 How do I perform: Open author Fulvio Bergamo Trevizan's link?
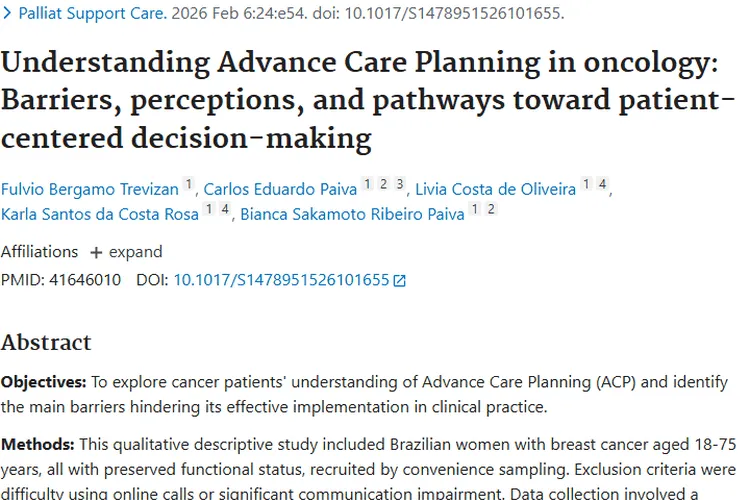(90, 189)
